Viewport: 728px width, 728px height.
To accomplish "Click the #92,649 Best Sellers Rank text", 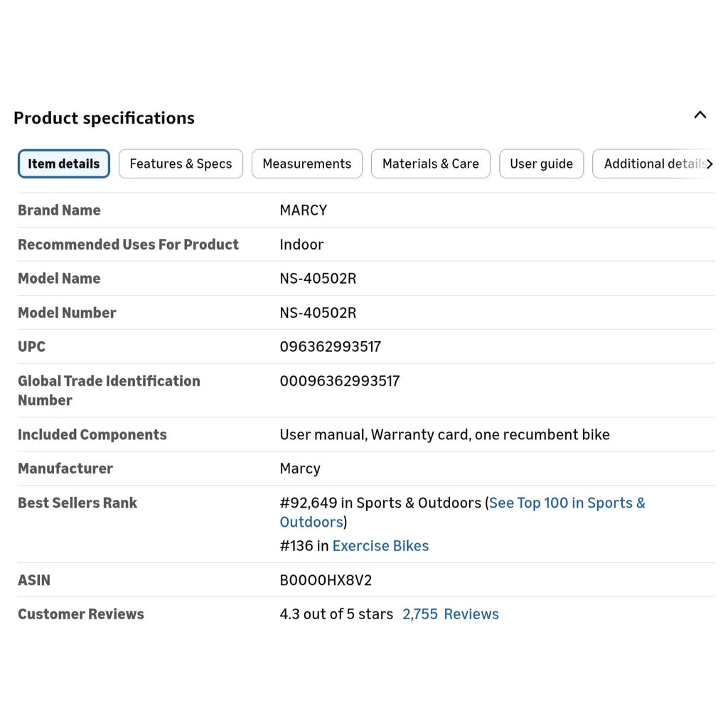I will coord(309,503).
